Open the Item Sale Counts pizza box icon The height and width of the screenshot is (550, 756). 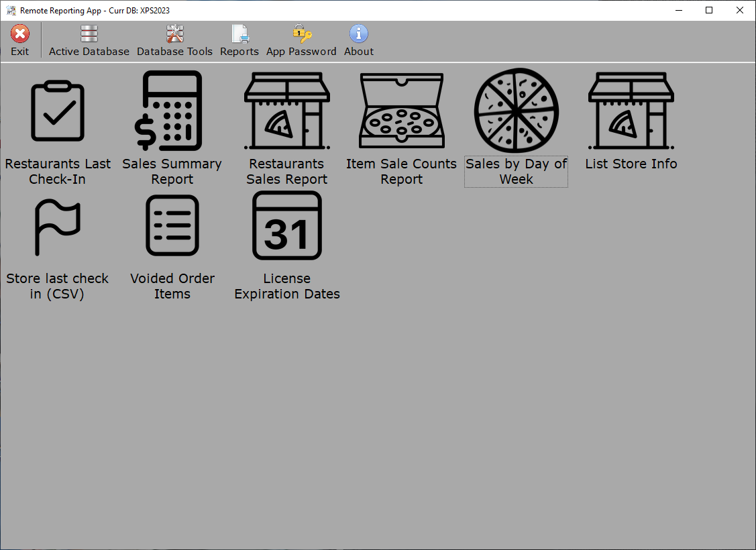point(401,111)
